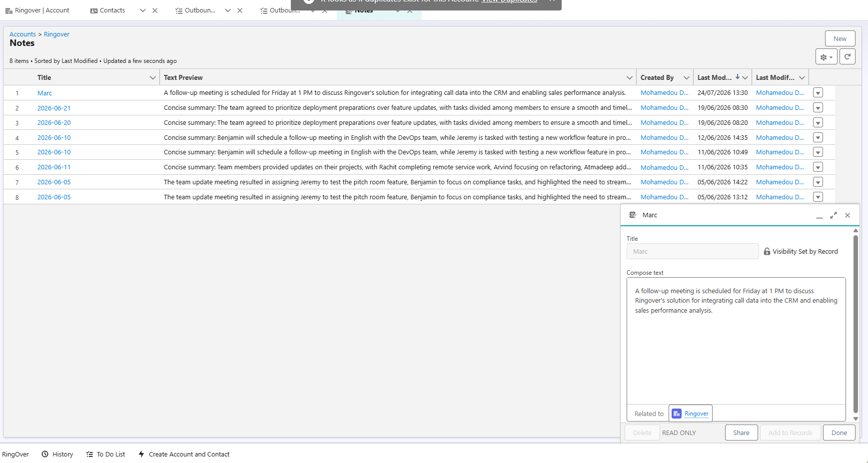Image resolution: width=868 pixels, height=463 pixels.
Task: Click the Ringover account building icon tab
Action: (8, 10)
